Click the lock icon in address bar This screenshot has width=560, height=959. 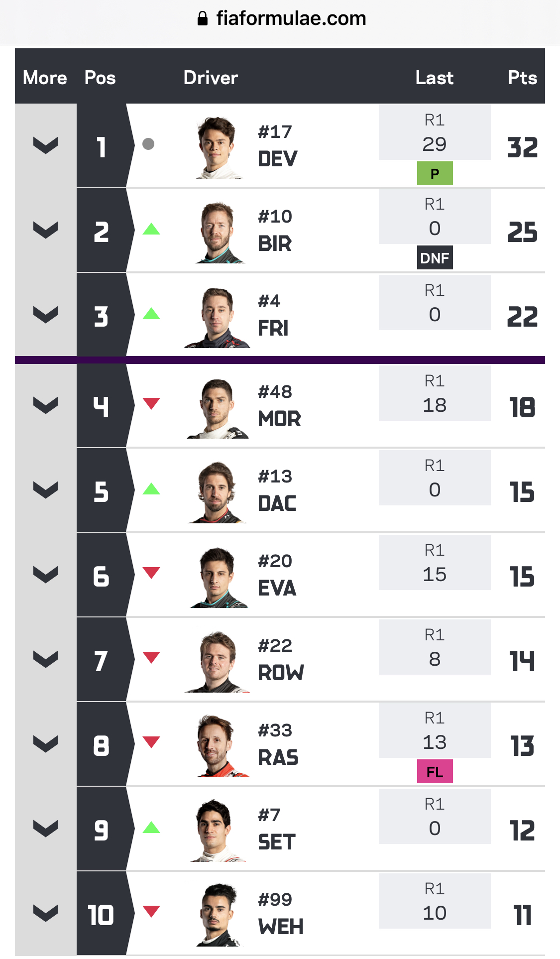[203, 19]
